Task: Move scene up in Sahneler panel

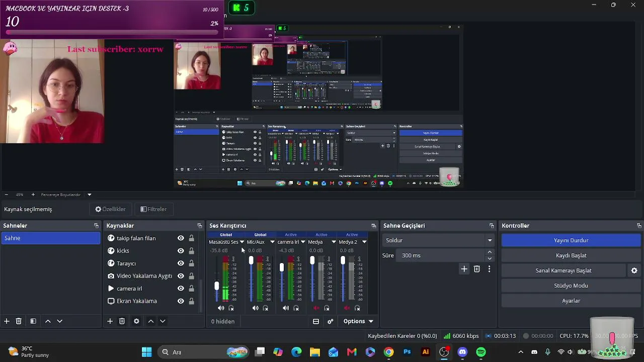Action: 48,321
